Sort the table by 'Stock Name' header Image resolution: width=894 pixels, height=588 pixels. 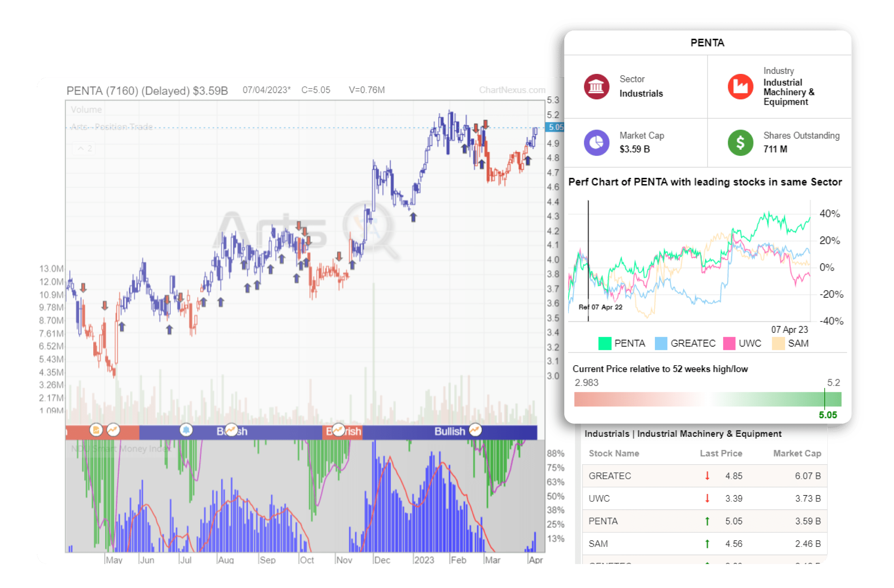(614, 453)
